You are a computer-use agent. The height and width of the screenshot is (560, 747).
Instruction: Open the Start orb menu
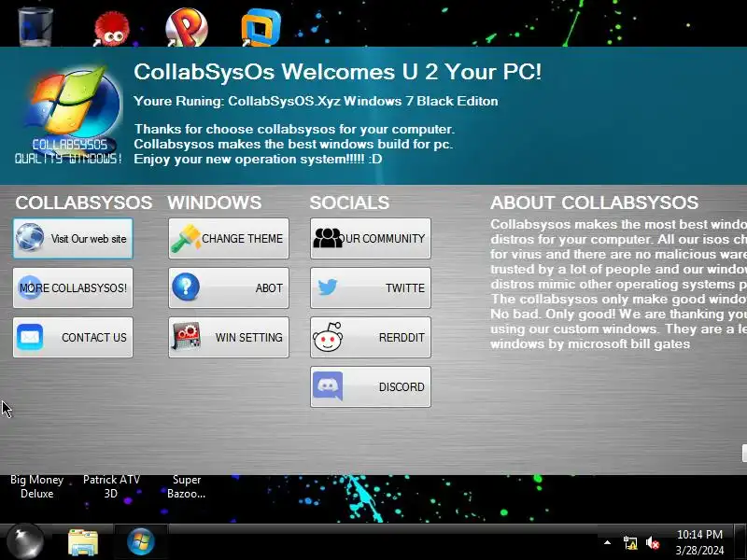click(25, 541)
